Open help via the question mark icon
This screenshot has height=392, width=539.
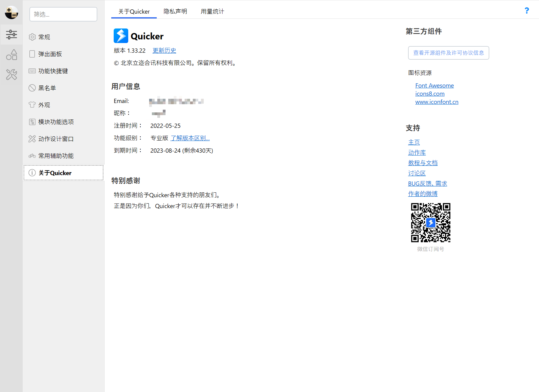(527, 11)
